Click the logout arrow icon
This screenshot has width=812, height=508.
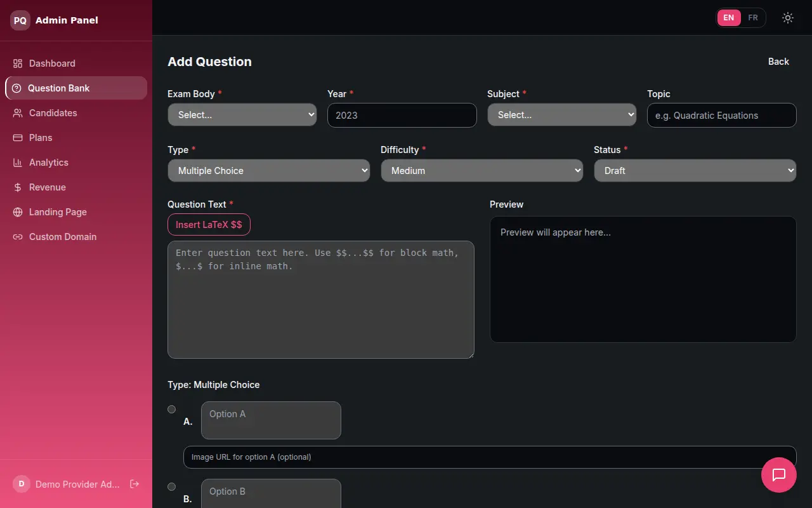pos(134,484)
